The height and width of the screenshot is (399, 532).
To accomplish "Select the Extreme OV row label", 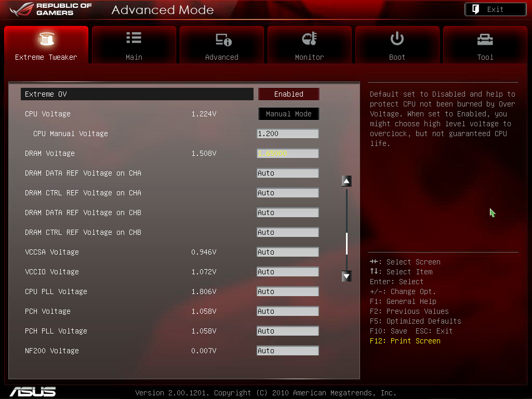I will 46,94.
